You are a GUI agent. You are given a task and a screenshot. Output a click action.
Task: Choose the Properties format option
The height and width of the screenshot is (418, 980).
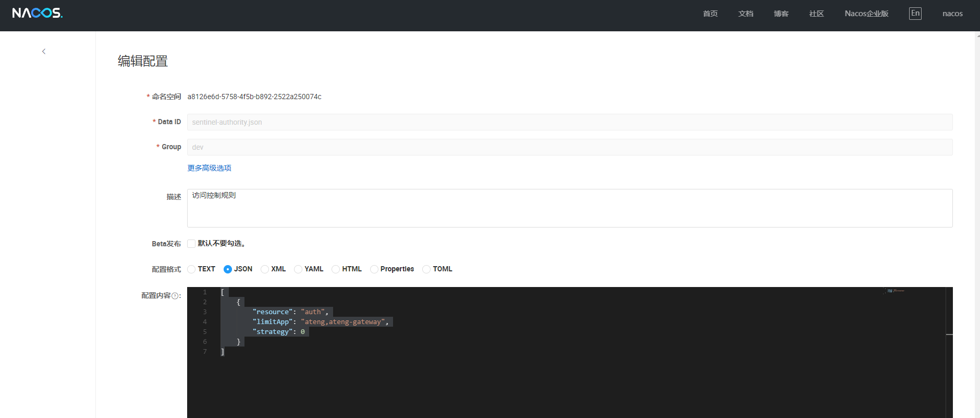pos(374,269)
